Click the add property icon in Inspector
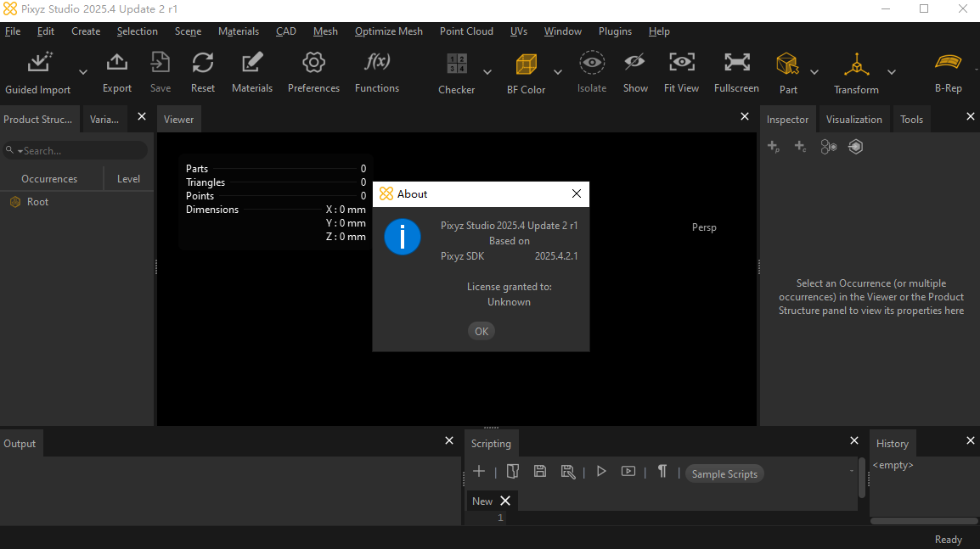 [773, 147]
